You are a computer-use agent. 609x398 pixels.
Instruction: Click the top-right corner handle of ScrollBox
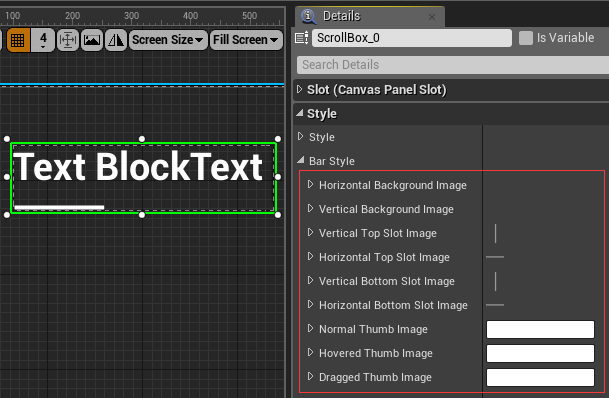pos(278,139)
